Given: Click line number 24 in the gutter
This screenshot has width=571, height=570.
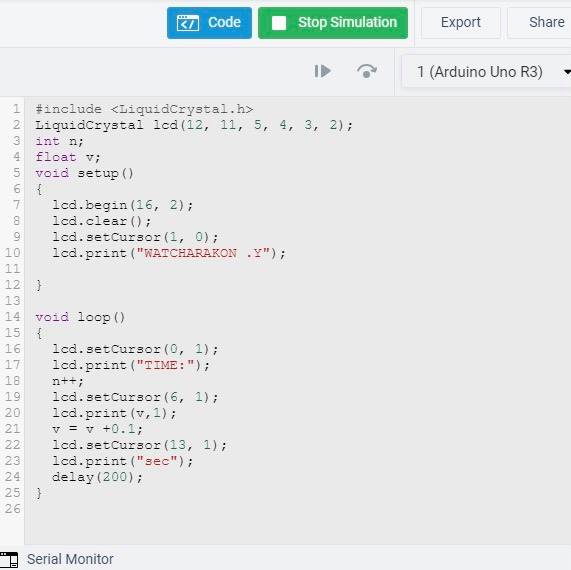Looking at the screenshot, I should click(x=12, y=477).
